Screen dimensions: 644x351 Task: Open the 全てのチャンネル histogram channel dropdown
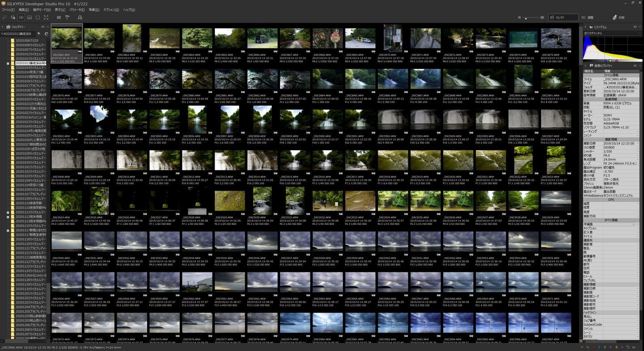coord(611,33)
